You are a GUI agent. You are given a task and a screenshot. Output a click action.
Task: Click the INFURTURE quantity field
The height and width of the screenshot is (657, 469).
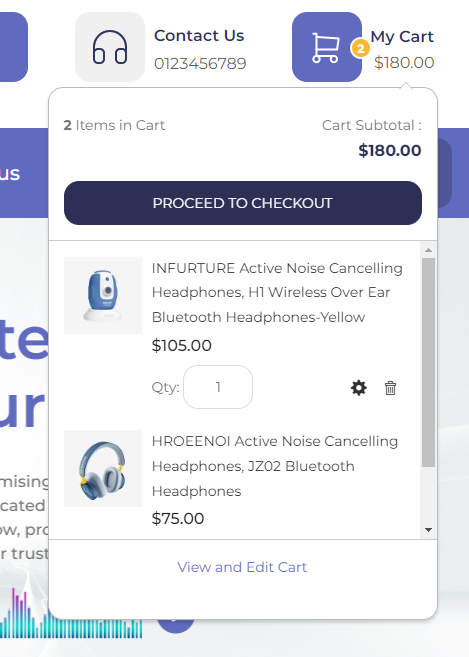pos(218,387)
